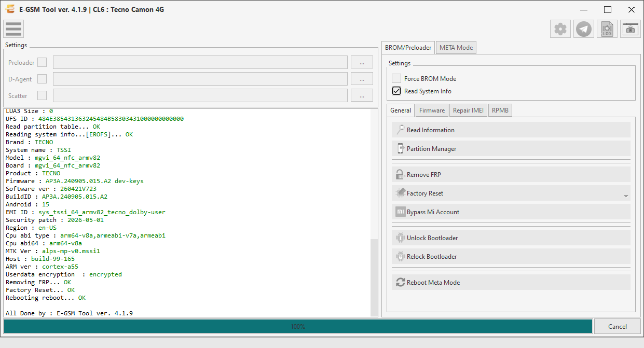Click the Mi logo icon
644x348 pixels.
click(x=401, y=212)
